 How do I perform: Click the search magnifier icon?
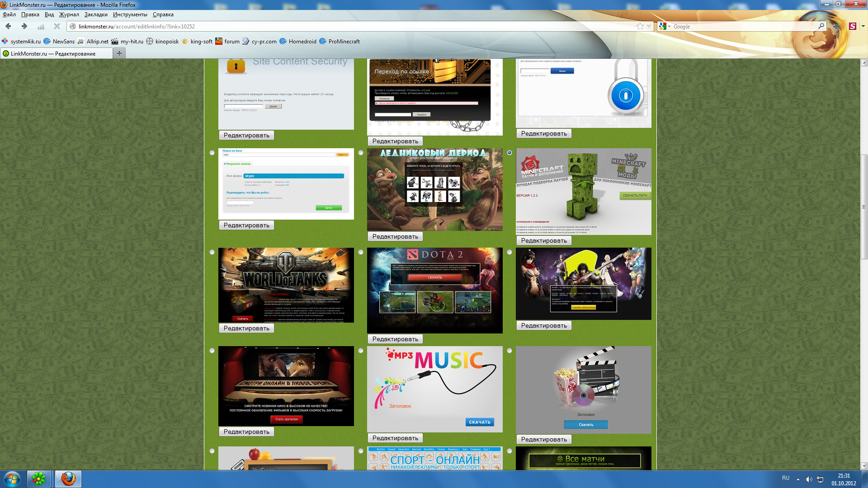[821, 26]
